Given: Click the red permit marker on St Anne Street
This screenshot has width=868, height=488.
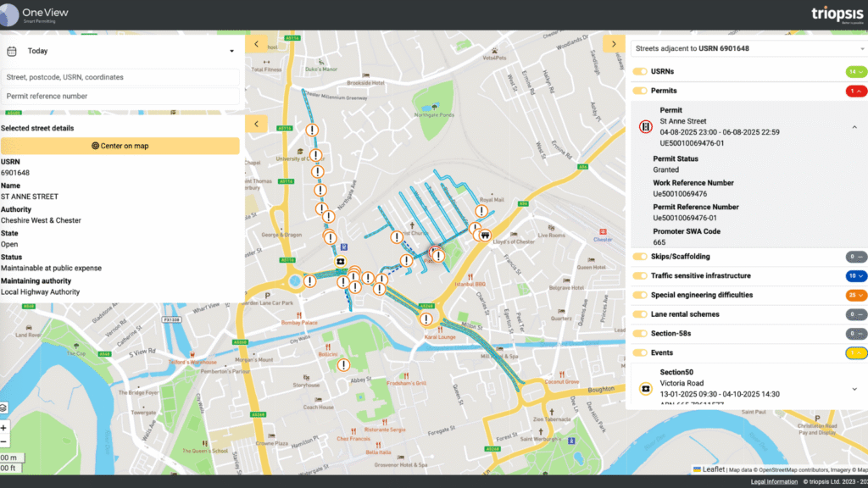Looking at the screenshot, I should pyautogui.click(x=435, y=251).
